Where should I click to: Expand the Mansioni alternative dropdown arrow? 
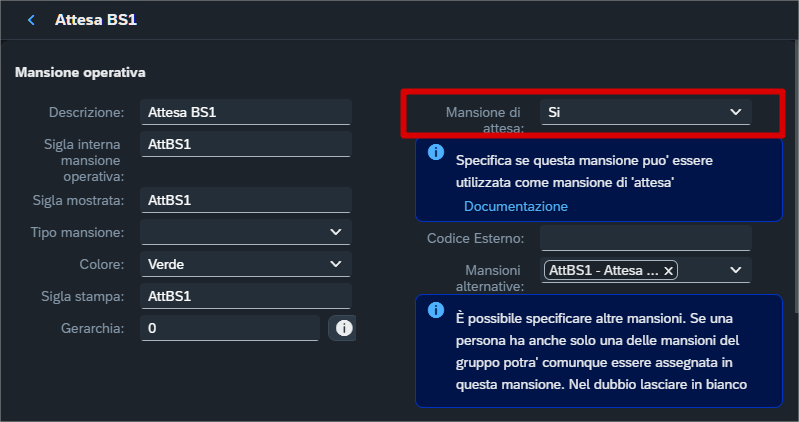[736, 270]
